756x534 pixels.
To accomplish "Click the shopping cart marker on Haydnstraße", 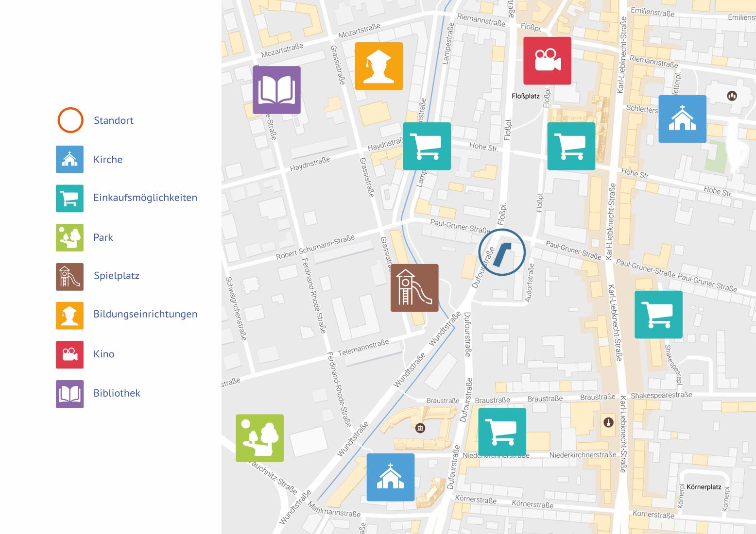I will pyautogui.click(x=427, y=146).
